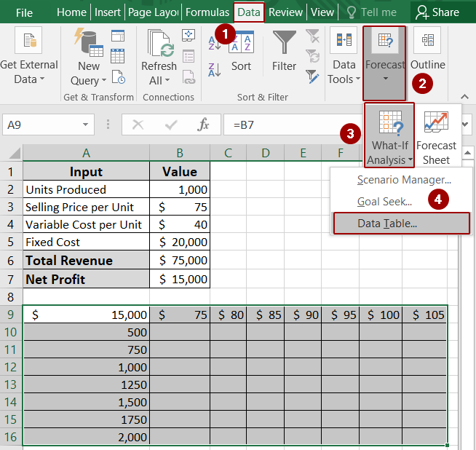Click the Refresh All icon
476x450 pixels.
pyautogui.click(x=161, y=44)
